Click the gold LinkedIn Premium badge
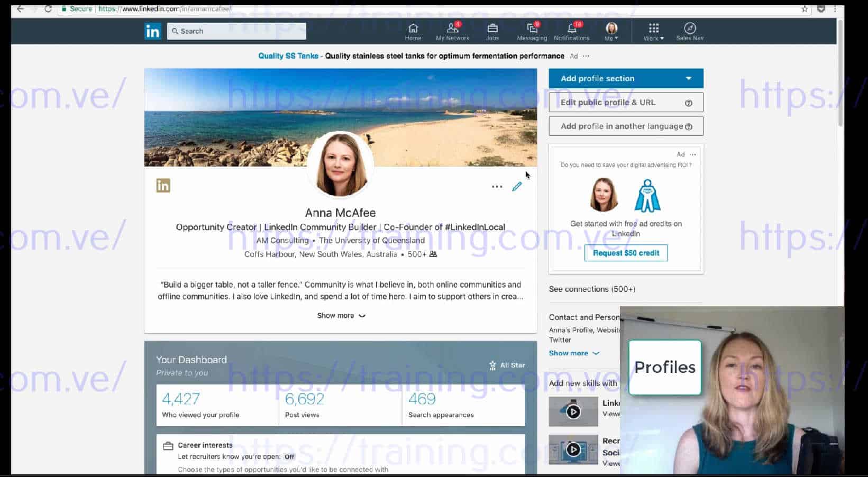The height and width of the screenshot is (477, 868). (163, 186)
